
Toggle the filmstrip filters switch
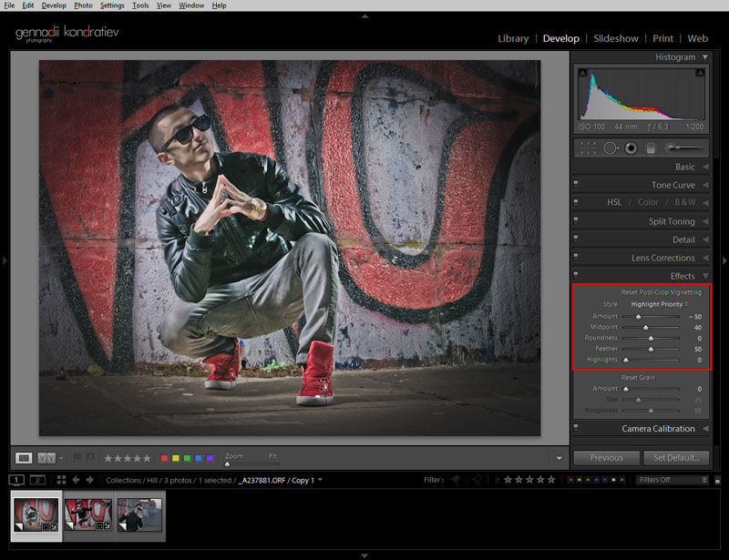717,480
